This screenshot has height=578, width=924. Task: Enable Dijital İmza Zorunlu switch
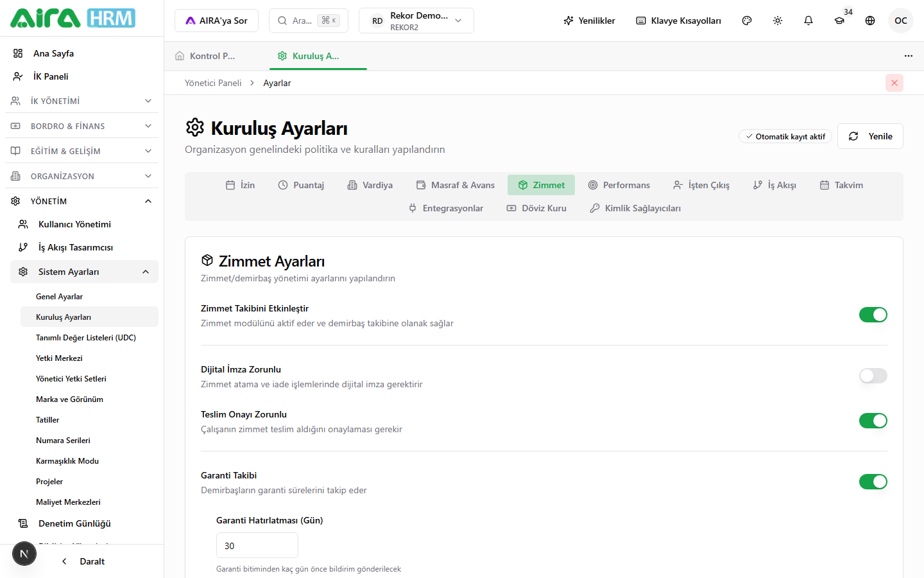(x=873, y=376)
